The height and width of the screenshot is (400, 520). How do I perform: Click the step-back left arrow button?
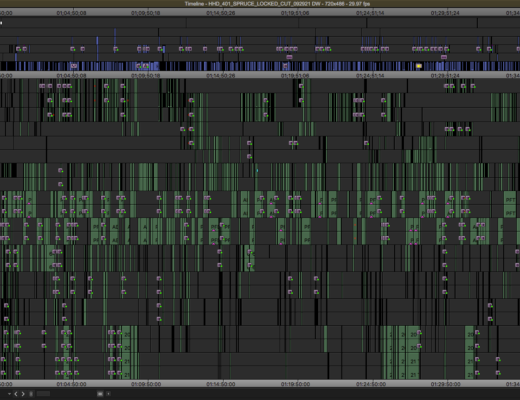tap(16, 394)
